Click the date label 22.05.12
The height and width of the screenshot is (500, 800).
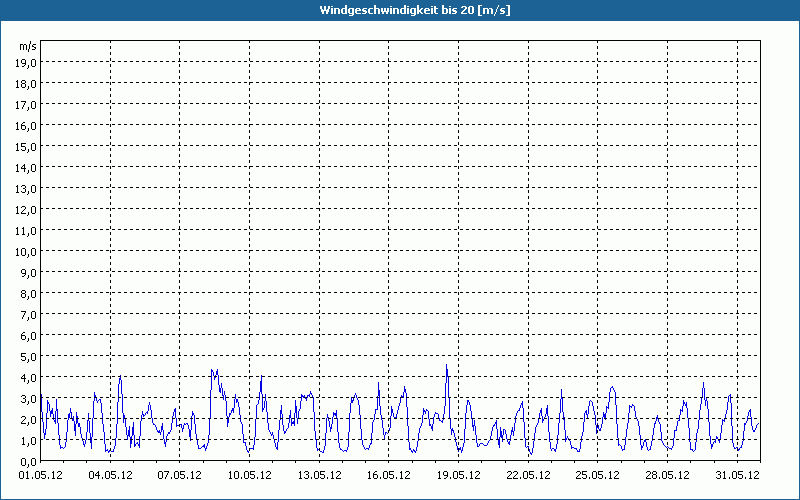[x=529, y=476]
